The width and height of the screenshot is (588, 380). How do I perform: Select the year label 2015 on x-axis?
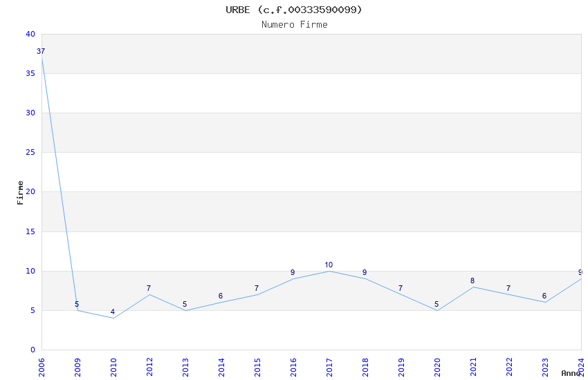click(257, 368)
